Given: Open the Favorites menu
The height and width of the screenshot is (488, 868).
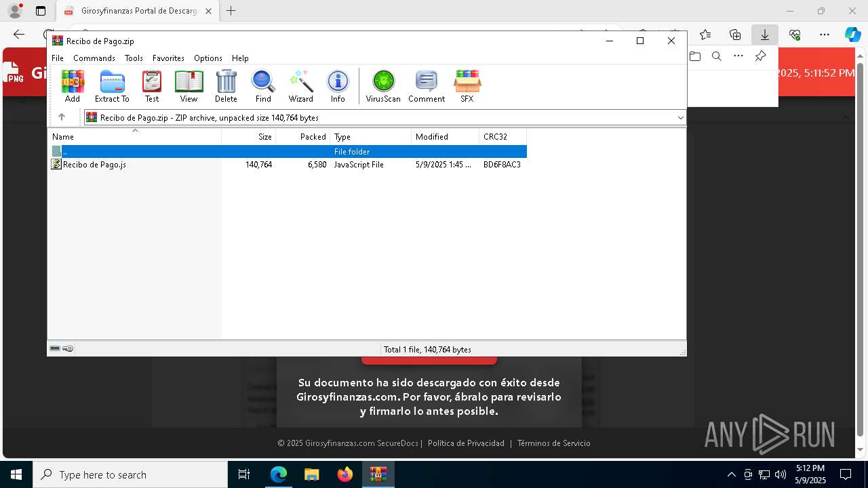Looking at the screenshot, I should pos(168,58).
